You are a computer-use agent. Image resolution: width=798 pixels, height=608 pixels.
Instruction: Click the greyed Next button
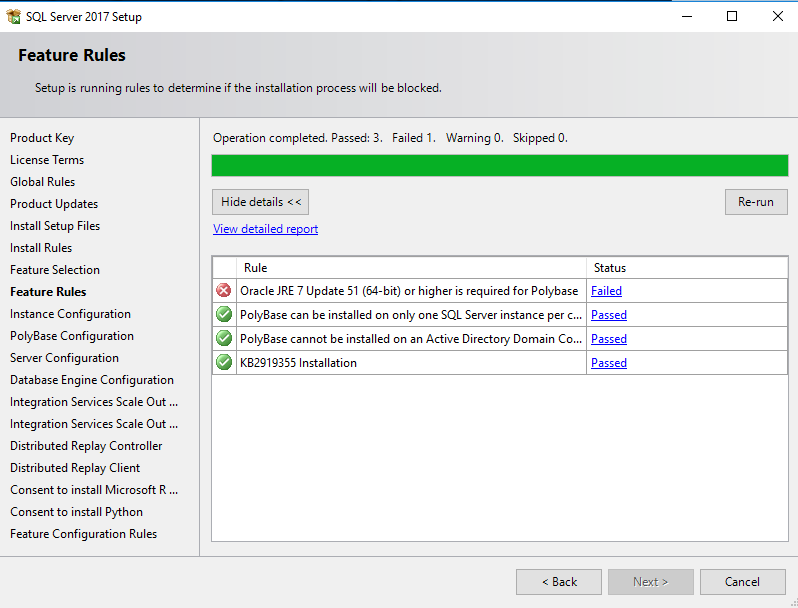[650, 582]
